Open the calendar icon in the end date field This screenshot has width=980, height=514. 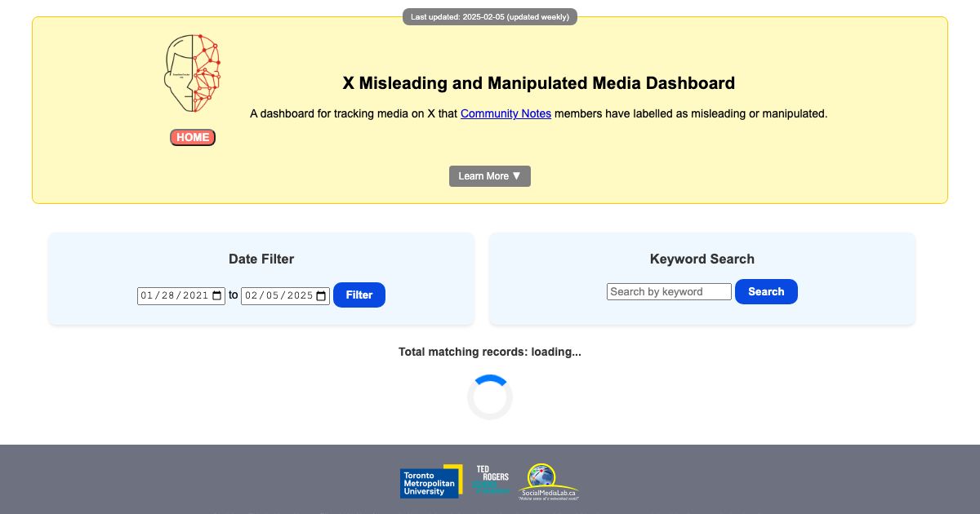[x=321, y=295]
